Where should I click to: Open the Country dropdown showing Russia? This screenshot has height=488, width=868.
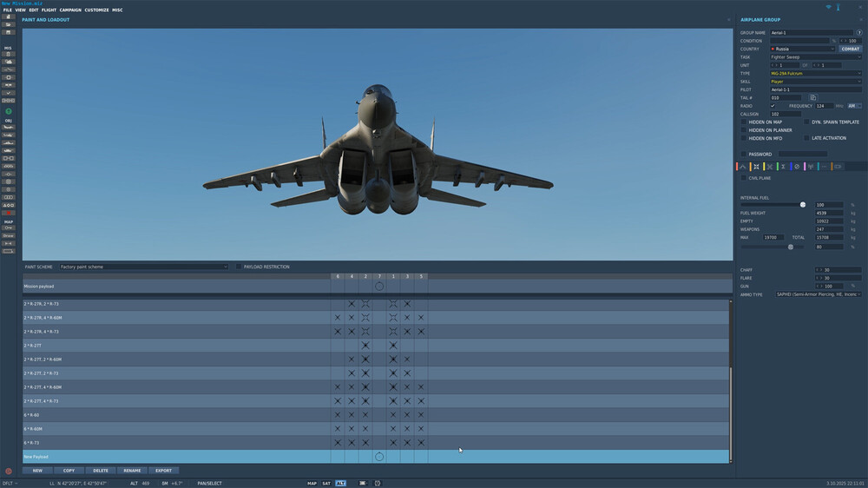802,49
